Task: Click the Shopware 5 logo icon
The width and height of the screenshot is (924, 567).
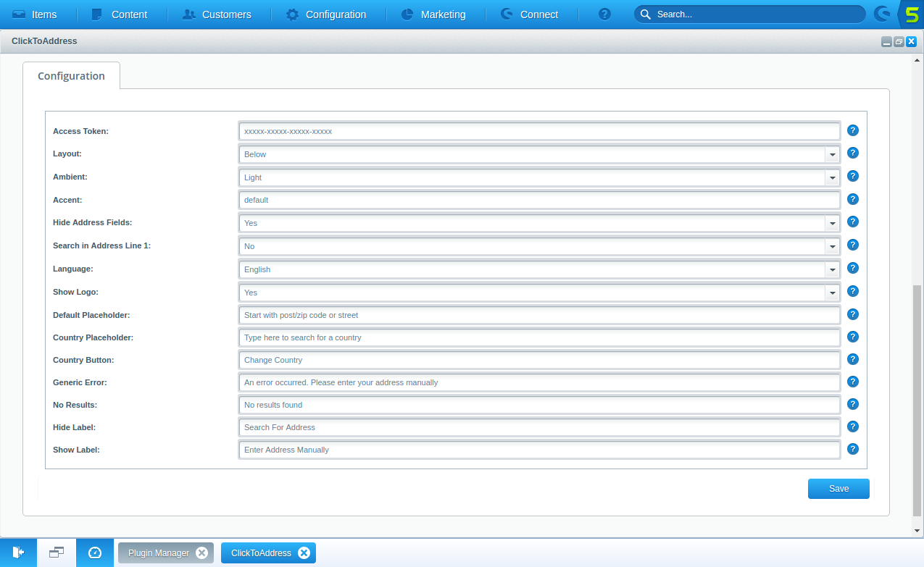Action: point(911,14)
